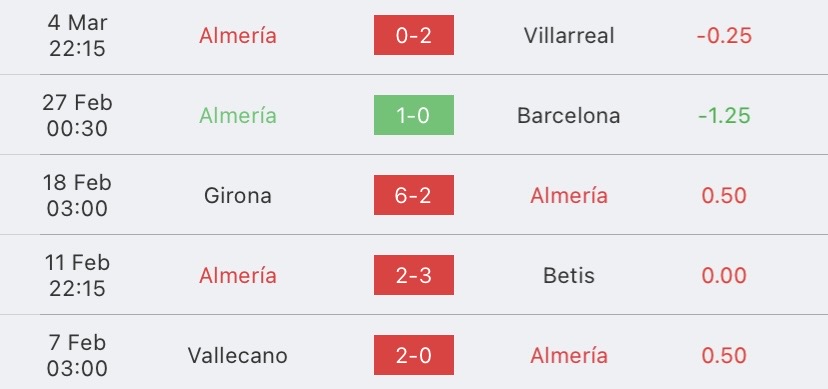Select Almería in the Girona match row
Viewport: 828px width, 389px height.
tap(569, 195)
